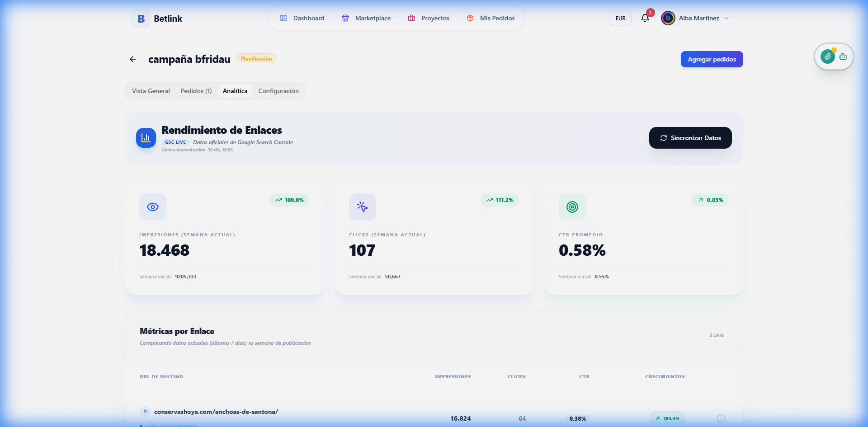The image size is (868, 427).
Task: Click the 107 clicks value
Action: click(362, 250)
